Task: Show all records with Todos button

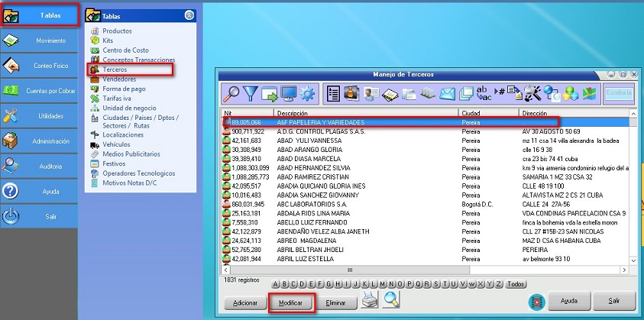Action: coord(516,285)
